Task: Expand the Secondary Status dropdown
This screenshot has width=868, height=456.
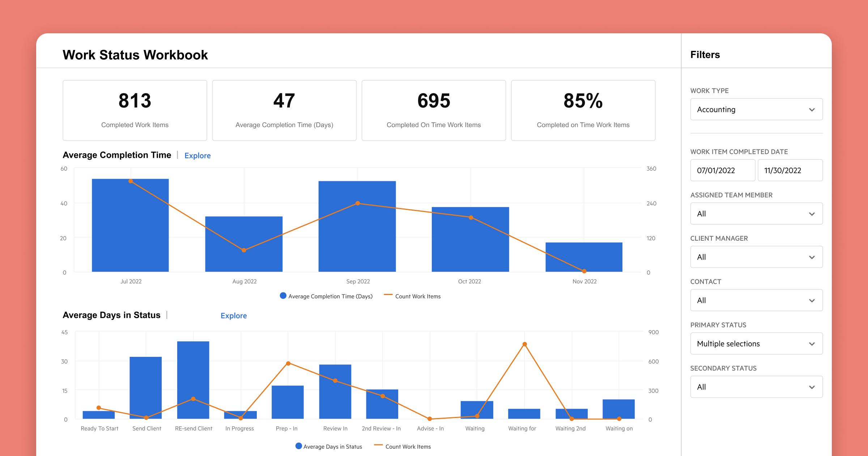Action: pos(756,387)
